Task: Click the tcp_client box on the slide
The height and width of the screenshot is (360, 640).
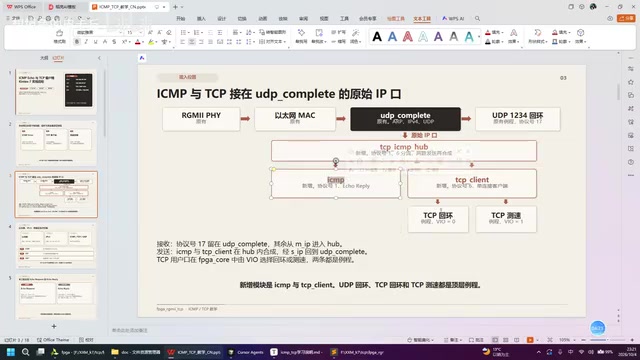Action: 472,183
